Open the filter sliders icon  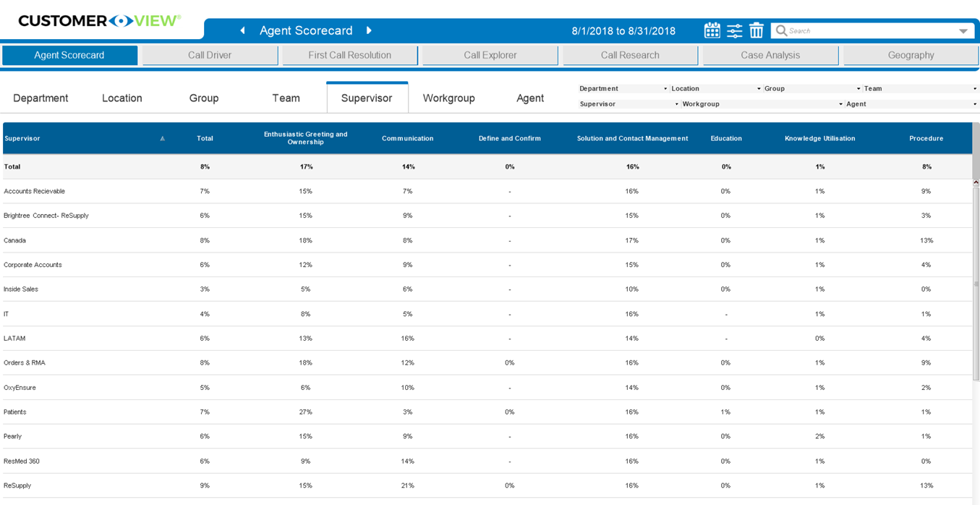coord(735,30)
